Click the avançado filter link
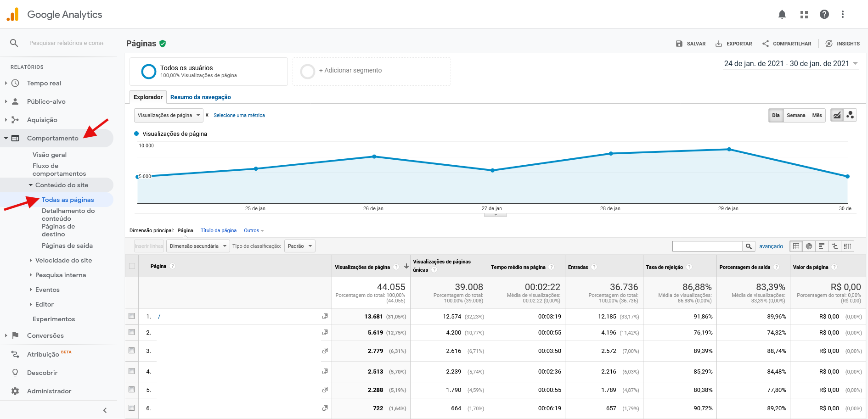The height and width of the screenshot is (419, 868). [771, 246]
